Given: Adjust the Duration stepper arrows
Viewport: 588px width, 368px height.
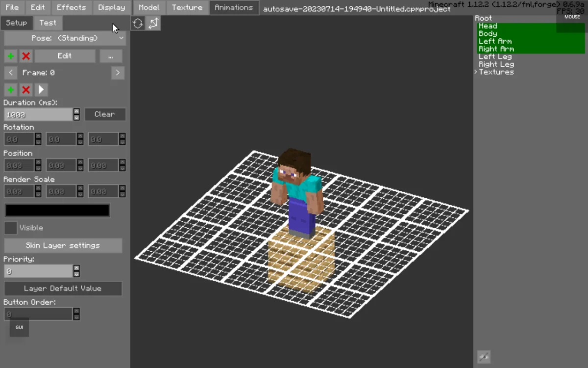Looking at the screenshot, I should point(76,114).
